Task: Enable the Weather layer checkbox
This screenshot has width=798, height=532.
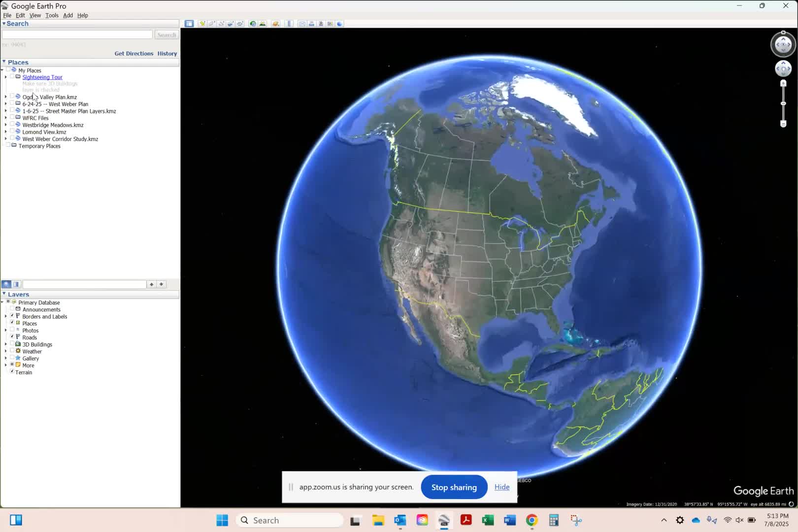Action: click(x=12, y=351)
